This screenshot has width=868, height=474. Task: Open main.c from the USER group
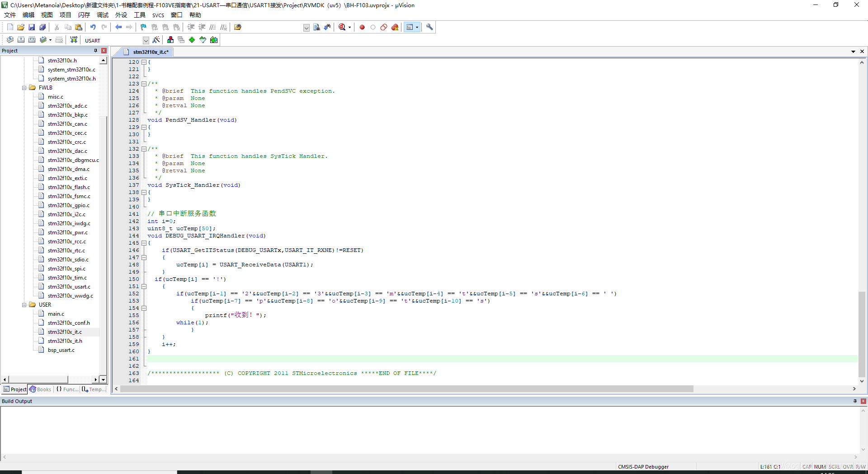(56, 314)
